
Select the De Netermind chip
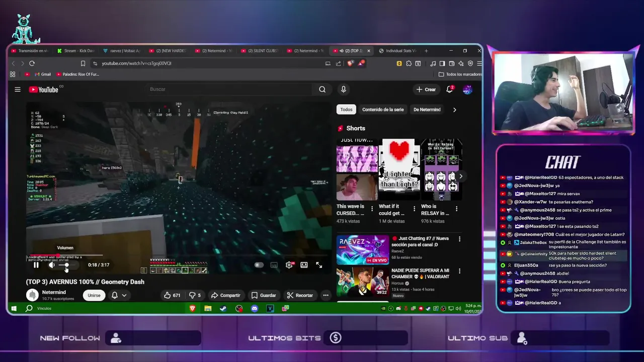point(427,109)
